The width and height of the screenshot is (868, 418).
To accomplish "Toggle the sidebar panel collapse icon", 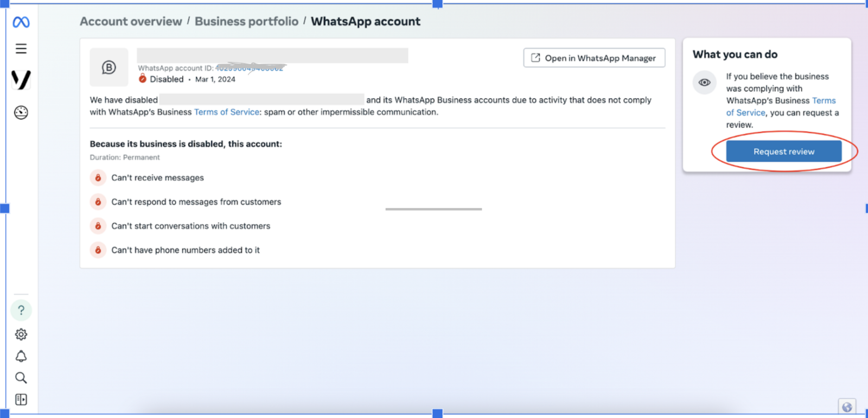I will pyautogui.click(x=21, y=400).
